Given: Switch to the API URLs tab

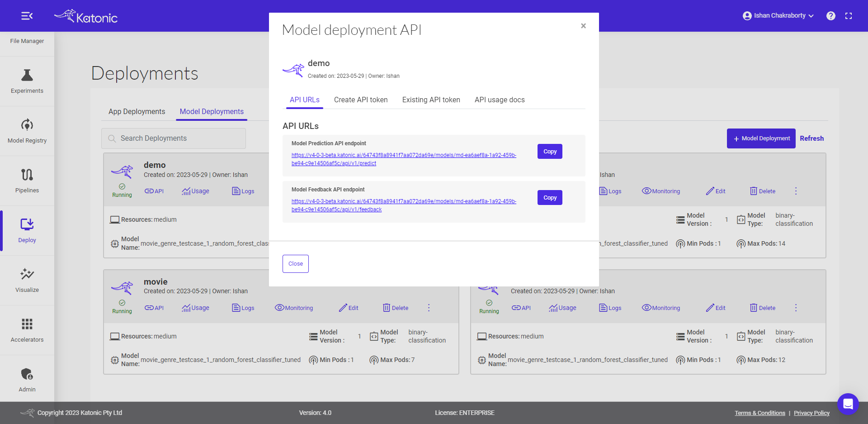Looking at the screenshot, I should click(305, 100).
